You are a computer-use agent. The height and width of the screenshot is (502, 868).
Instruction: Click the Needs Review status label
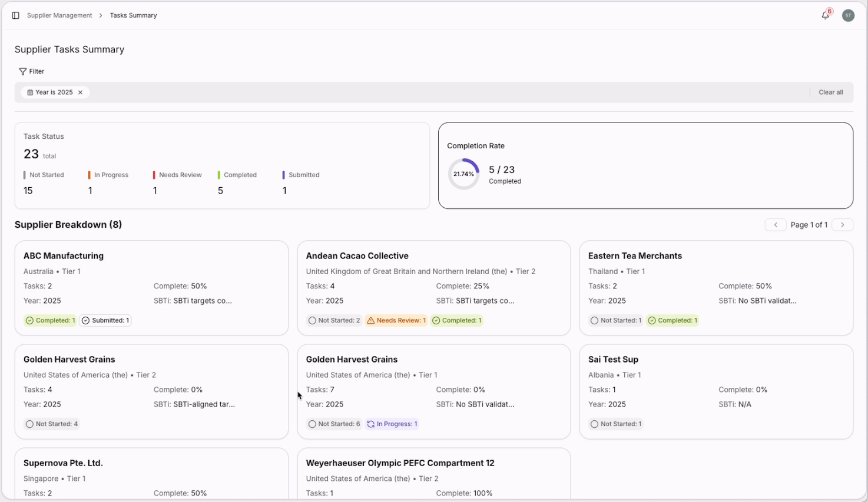click(x=180, y=175)
